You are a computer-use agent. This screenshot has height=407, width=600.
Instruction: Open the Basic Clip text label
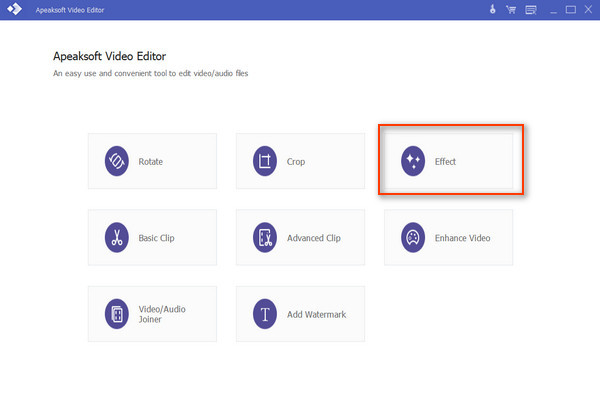pos(156,238)
